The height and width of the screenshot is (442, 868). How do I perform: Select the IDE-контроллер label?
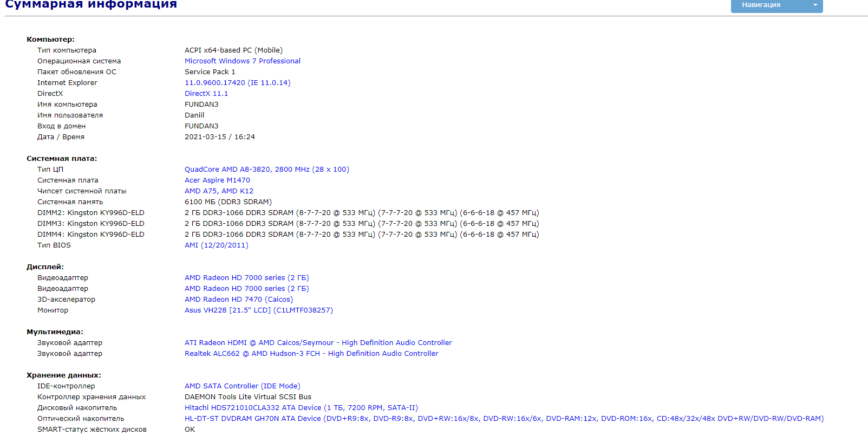point(66,386)
